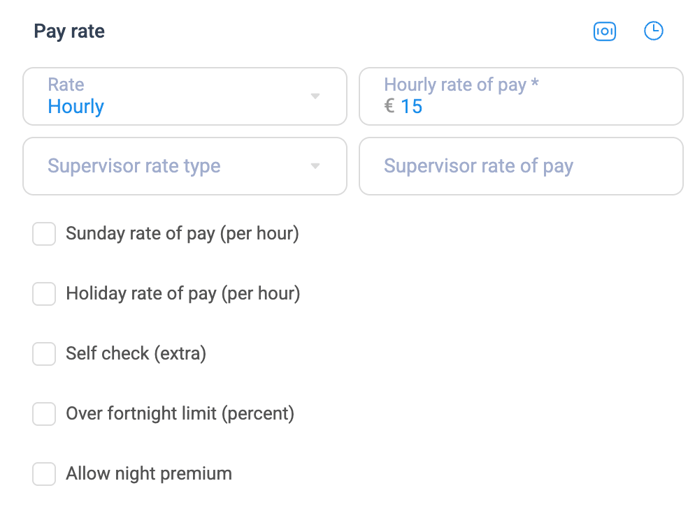The width and height of the screenshot is (688, 518).
Task: Click the banknote money icon beside Pay rate
Action: point(605,31)
